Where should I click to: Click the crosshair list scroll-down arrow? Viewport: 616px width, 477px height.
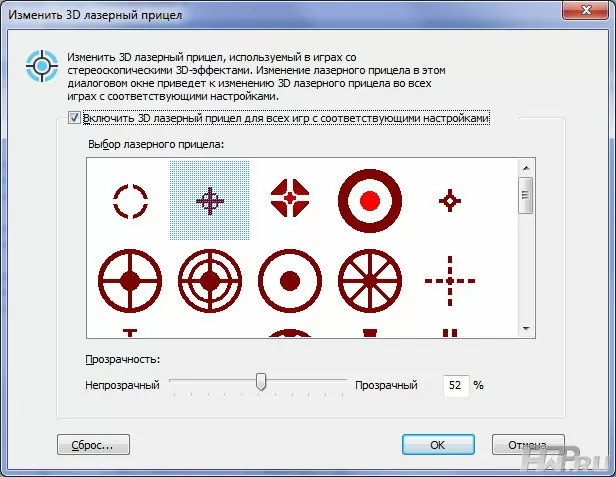tap(525, 329)
